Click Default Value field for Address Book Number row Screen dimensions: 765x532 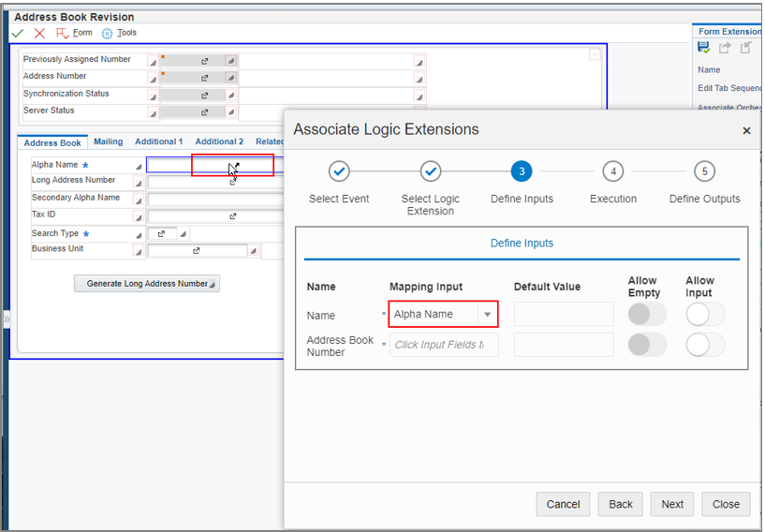[564, 345]
